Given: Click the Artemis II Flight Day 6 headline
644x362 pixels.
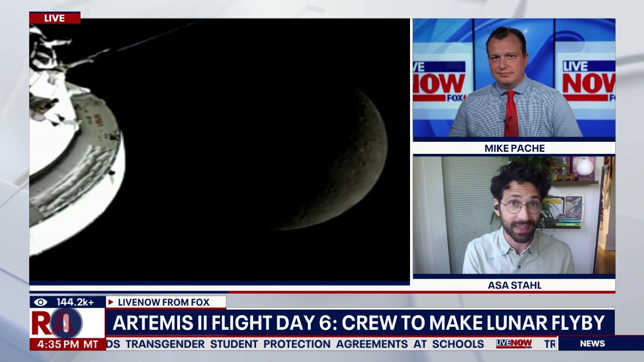Looking at the screenshot, I should (x=358, y=323).
